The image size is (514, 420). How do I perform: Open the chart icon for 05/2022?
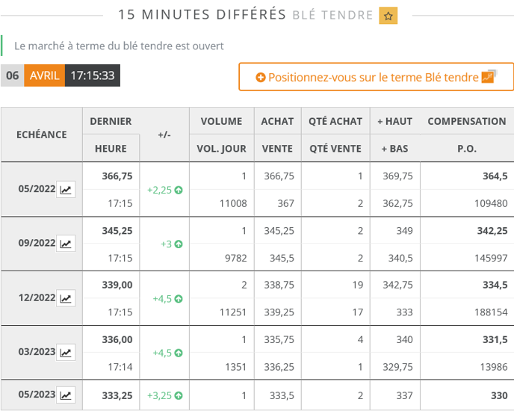click(66, 190)
